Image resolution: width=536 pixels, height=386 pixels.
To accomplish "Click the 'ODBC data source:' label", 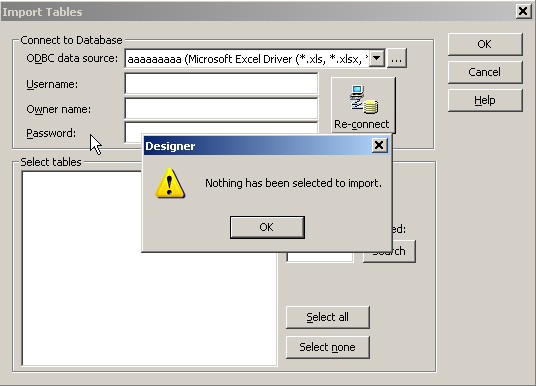I will tap(72, 58).
